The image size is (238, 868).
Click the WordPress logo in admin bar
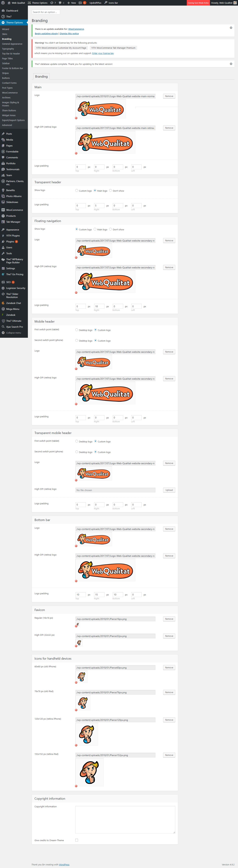click(3, 3)
